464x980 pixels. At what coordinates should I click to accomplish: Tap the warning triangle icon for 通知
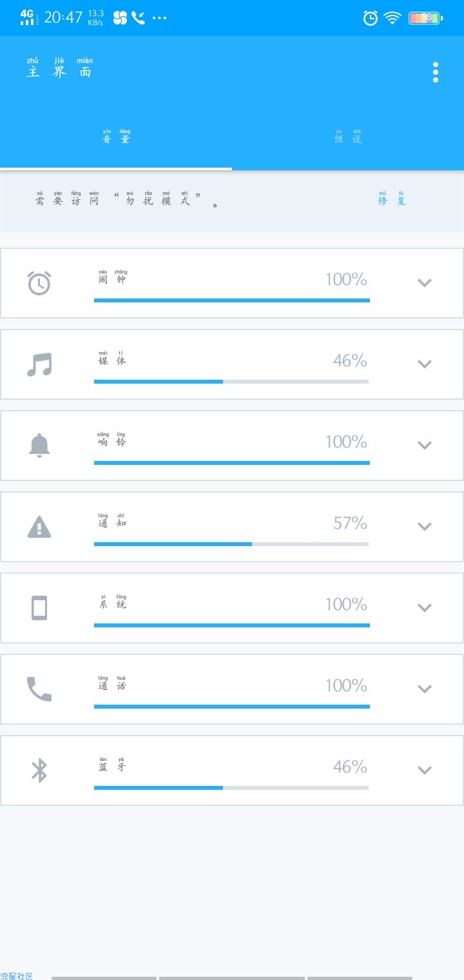(39, 527)
